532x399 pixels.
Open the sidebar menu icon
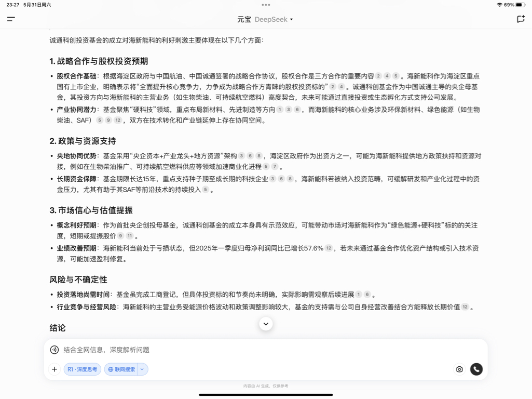coord(11,19)
